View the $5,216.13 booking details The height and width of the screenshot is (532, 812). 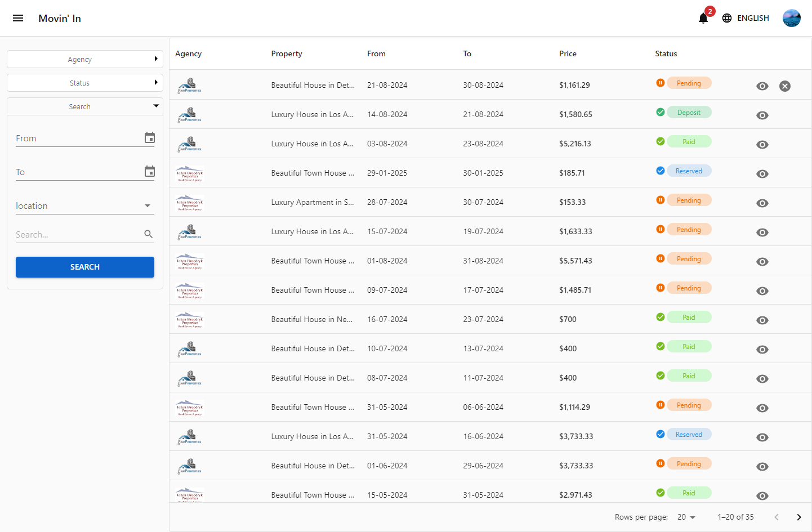click(x=762, y=144)
